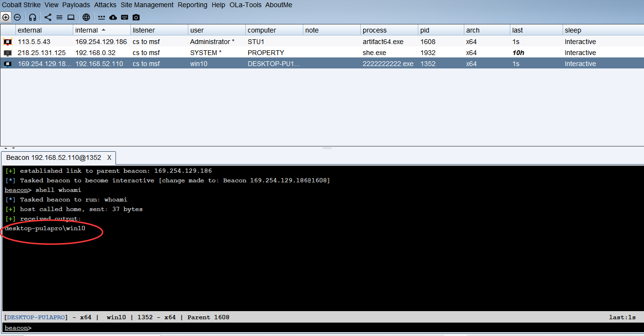Screen dimensions: 644x336
Task: Click the connect to team server plus icon
Action: pyautogui.click(x=6, y=17)
